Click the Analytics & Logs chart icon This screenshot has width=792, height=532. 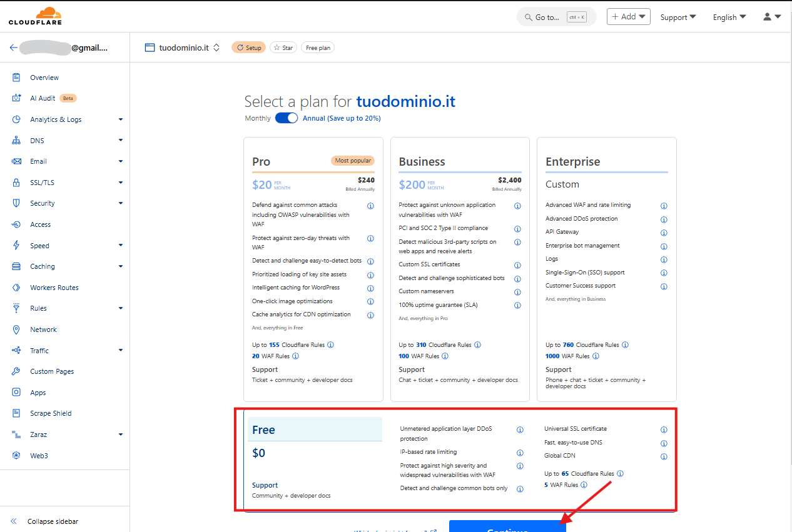coord(17,119)
